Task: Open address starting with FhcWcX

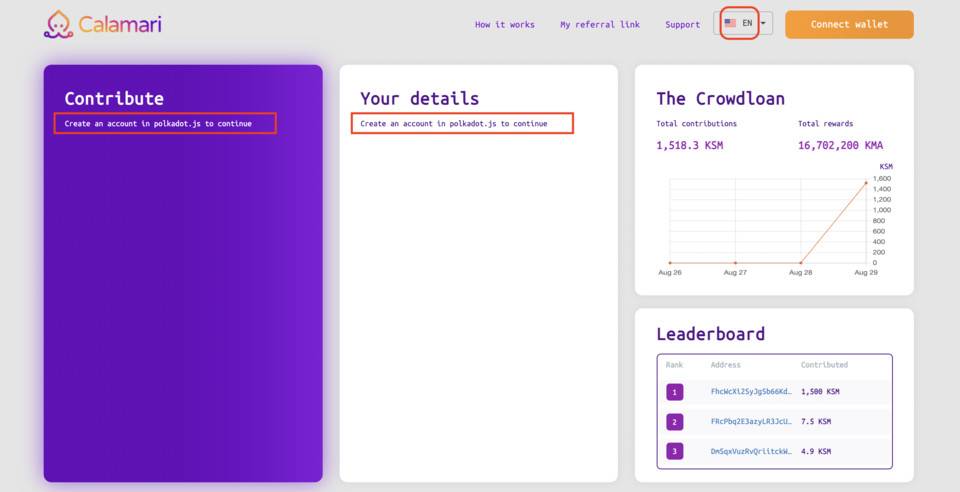Action: coord(751,392)
